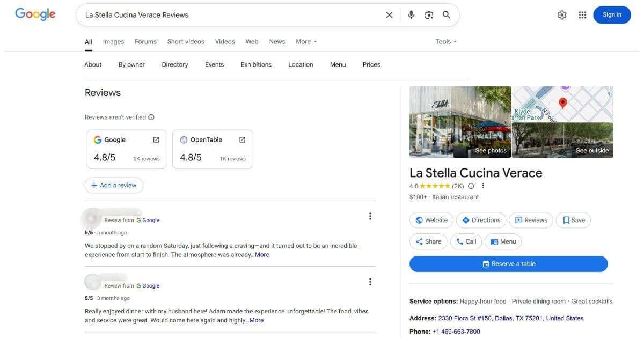
Task: Open the three-dot menu next to the rating
Action: pos(482,185)
